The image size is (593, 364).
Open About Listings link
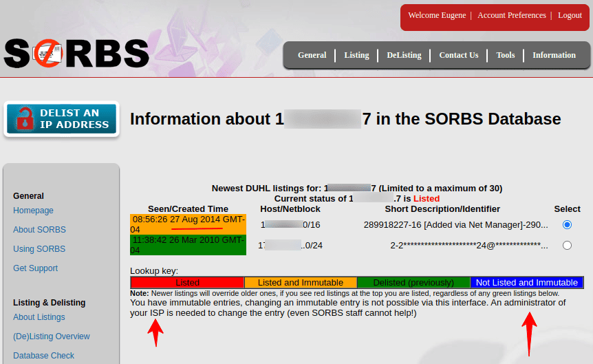coord(39,317)
